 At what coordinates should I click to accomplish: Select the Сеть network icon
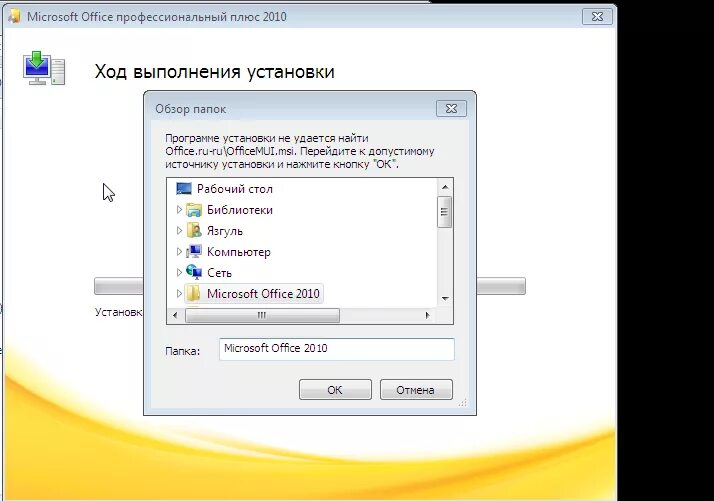click(x=194, y=272)
